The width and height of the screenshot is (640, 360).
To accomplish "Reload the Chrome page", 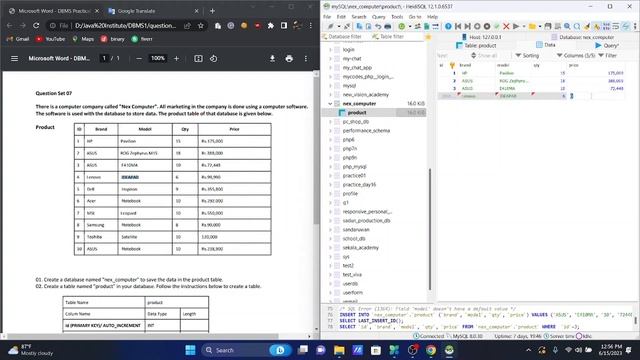I will (36, 25).
